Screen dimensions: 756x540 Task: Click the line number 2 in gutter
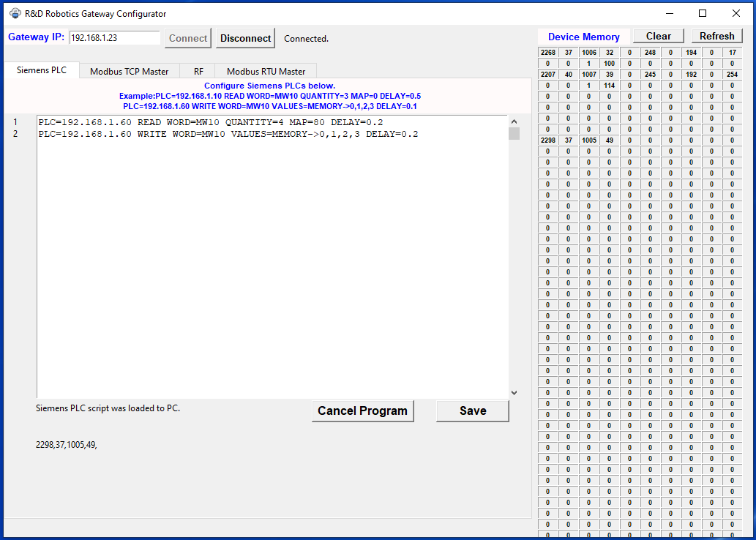pos(15,134)
